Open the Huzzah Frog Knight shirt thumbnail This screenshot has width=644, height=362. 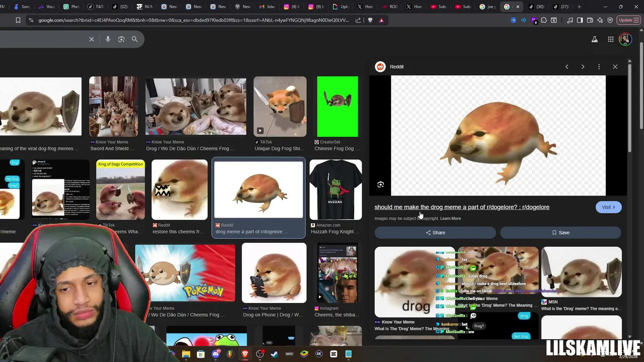pyautogui.click(x=336, y=190)
